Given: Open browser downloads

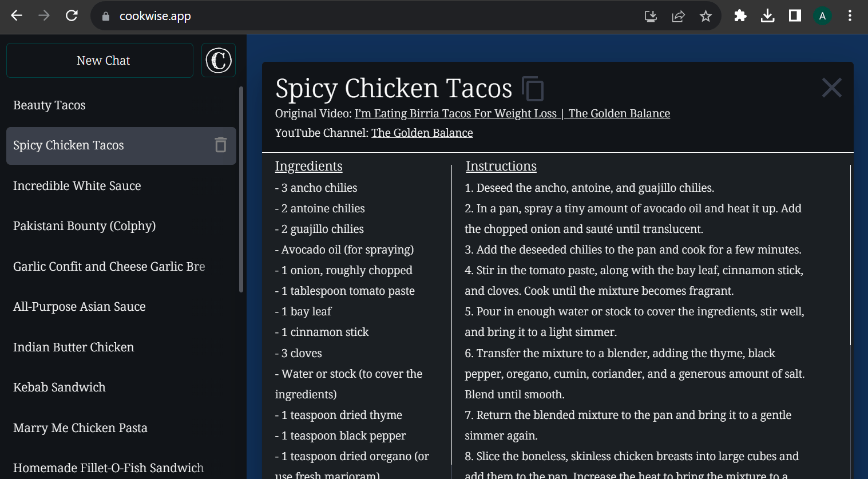Looking at the screenshot, I should (767, 16).
